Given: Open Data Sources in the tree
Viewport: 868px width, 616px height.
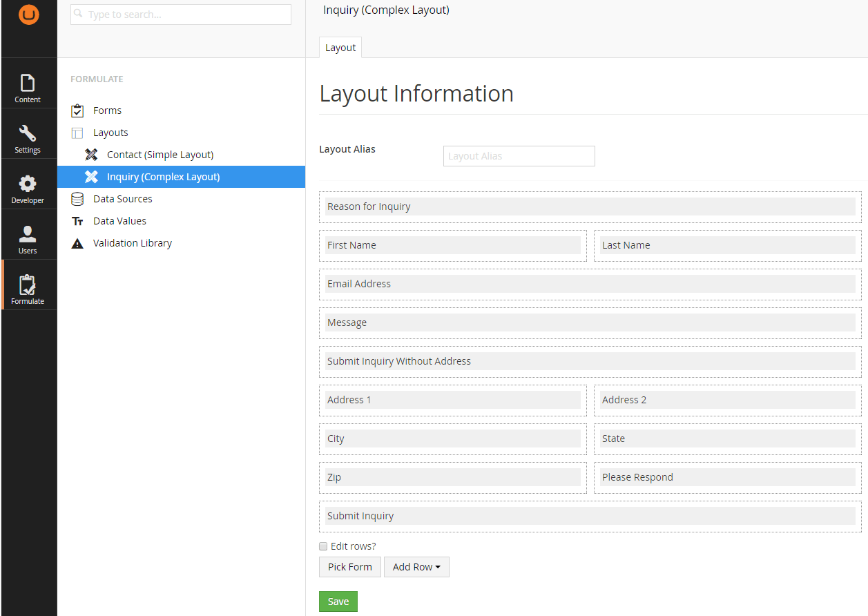Looking at the screenshot, I should (123, 199).
